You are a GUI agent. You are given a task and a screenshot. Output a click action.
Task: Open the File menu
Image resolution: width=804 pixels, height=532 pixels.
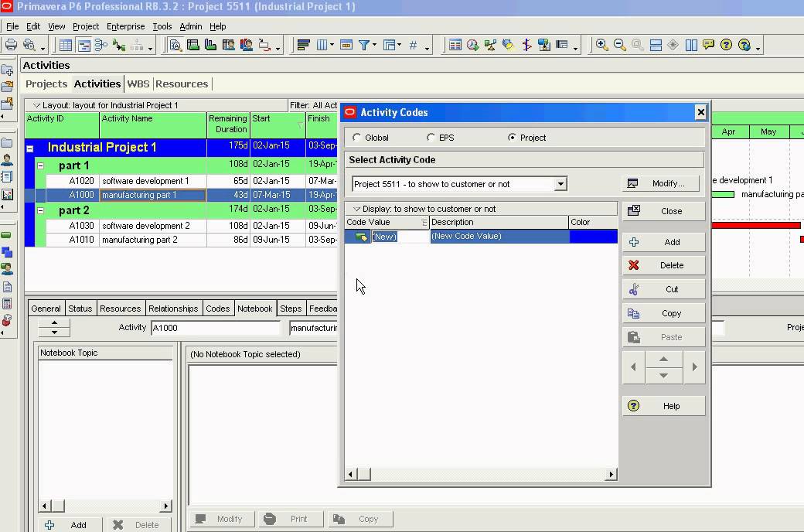pyautogui.click(x=12, y=26)
